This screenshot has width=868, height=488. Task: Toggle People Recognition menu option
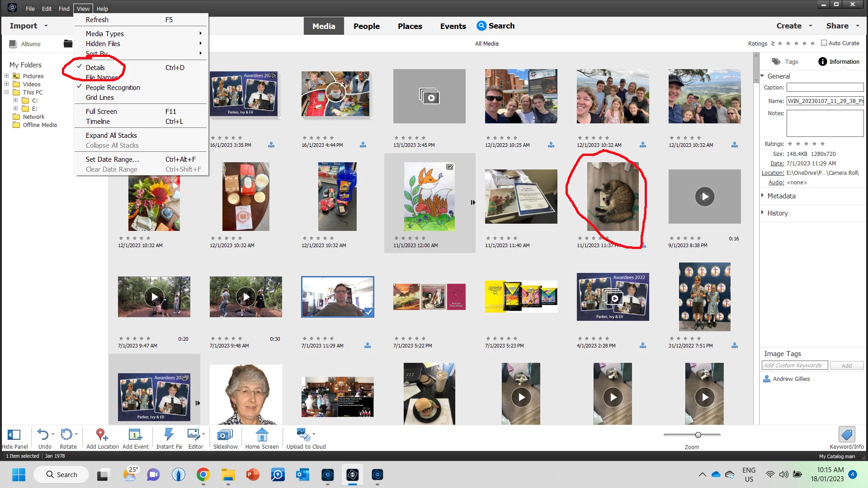coord(113,88)
